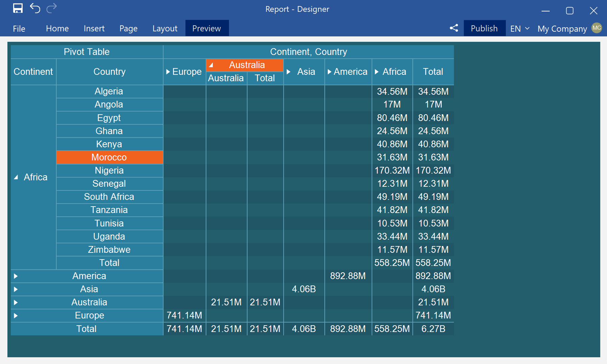Switch to the Home tab
Viewport: 607px width, 364px height.
tap(57, 28)
